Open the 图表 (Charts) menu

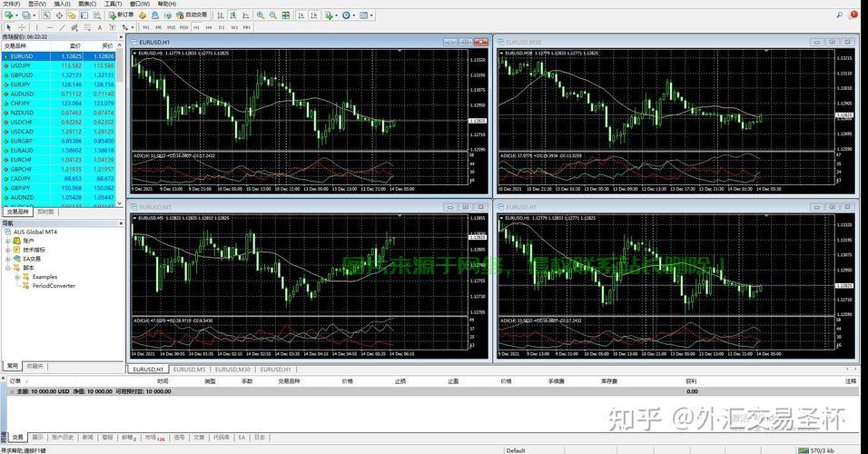87,4
